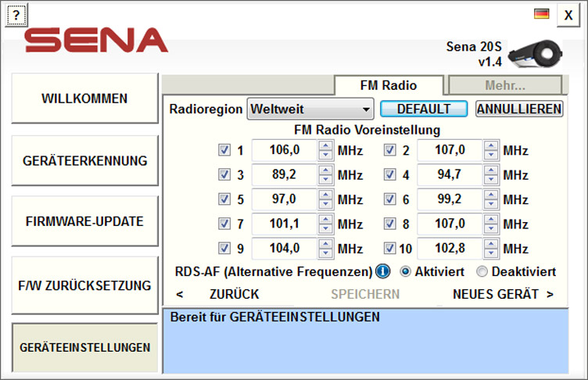Disable preset 5 checkbox
Screen dimensions: 588x380
pos(224,199)
